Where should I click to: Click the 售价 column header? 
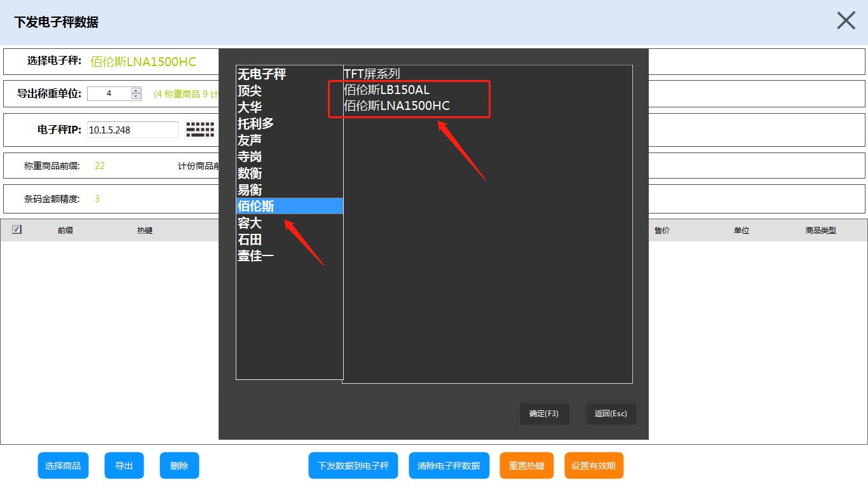(x=662, y=231)
